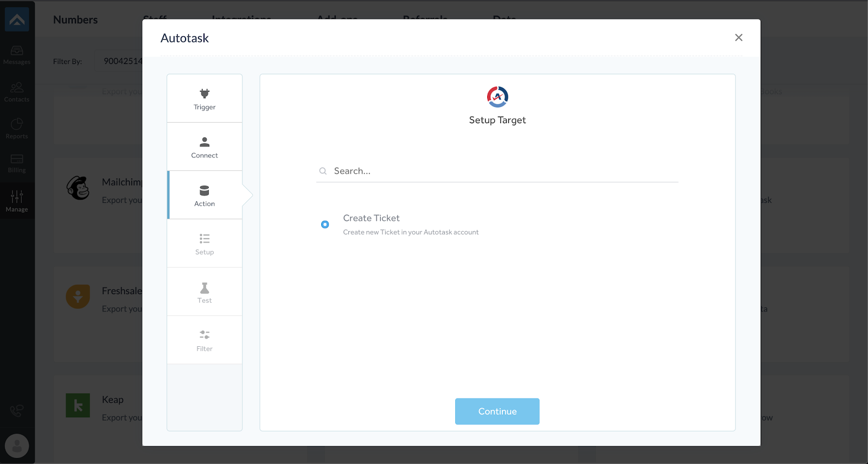Open the Trigger step in wizard
This screenshot has height=464, width=868.
pyautogui.click(x=205, y=98)
